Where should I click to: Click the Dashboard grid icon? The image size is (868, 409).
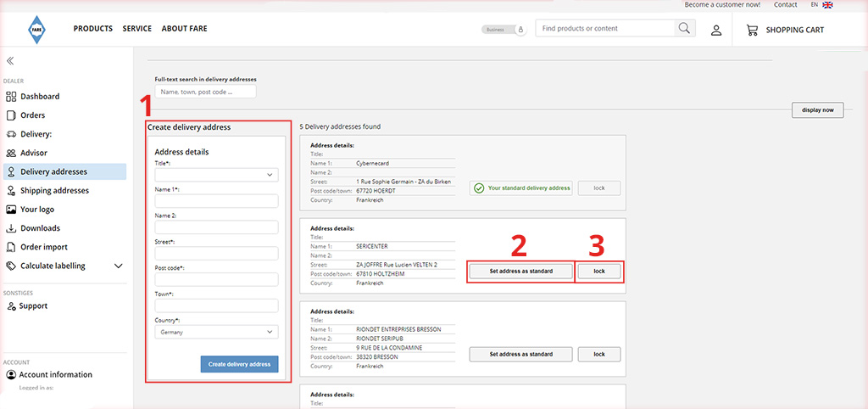coord(11,97)
